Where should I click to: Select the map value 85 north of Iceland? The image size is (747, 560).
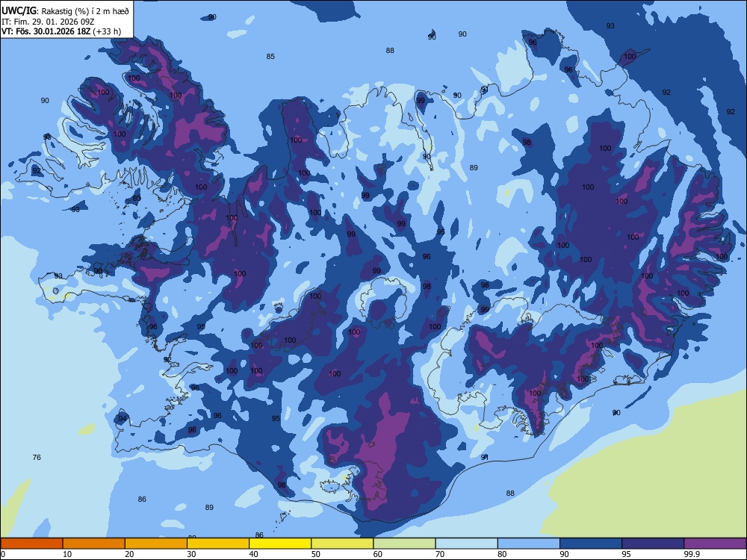pyautogui.click(x=270, y=56)
